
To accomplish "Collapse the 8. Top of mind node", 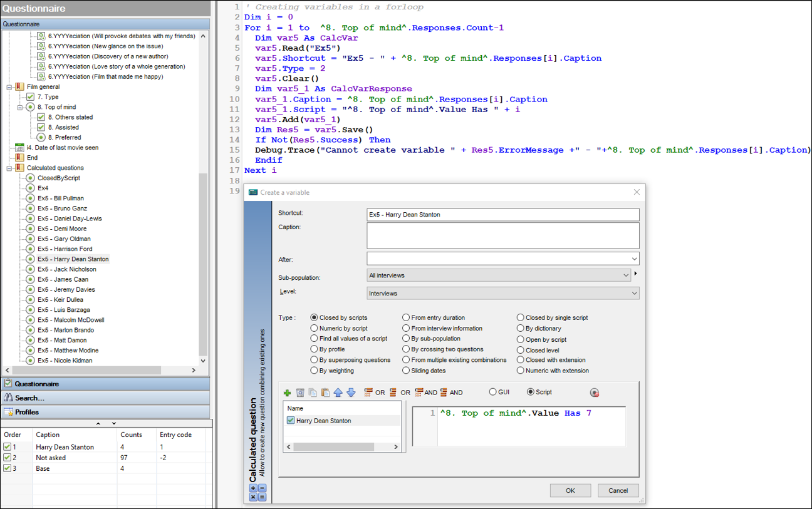I will click(20, 108).
